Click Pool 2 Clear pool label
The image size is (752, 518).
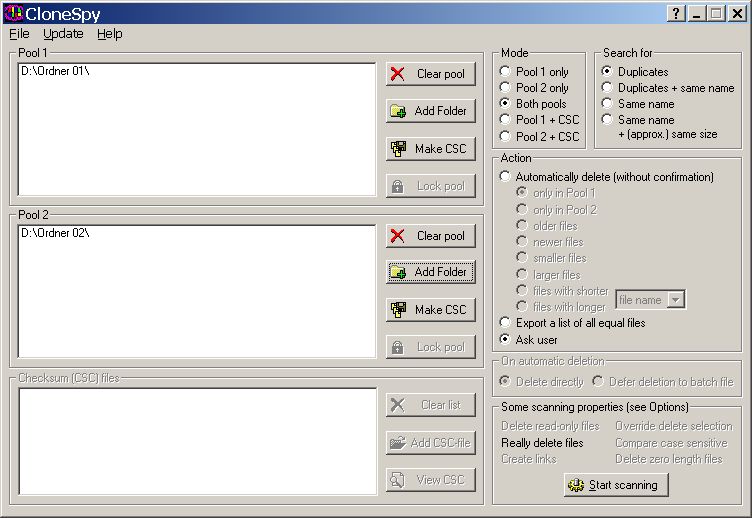[441, 235]
